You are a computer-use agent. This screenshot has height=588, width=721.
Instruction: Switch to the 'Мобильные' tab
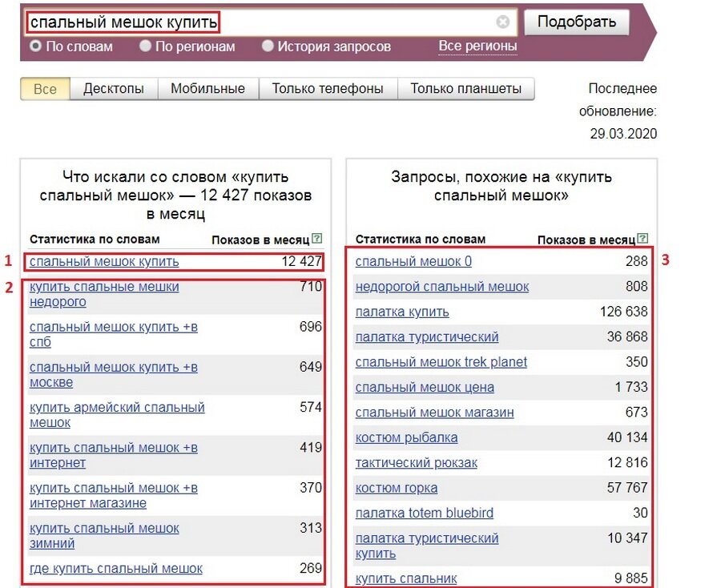tap(207, 89)
